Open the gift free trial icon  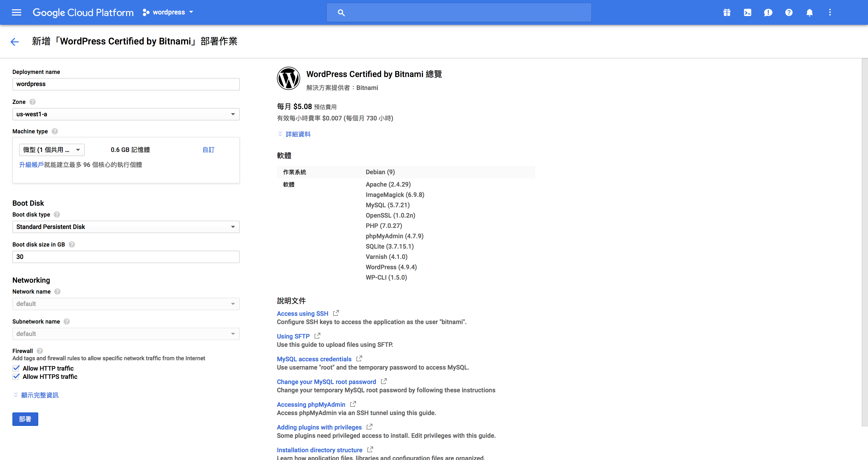727,12
